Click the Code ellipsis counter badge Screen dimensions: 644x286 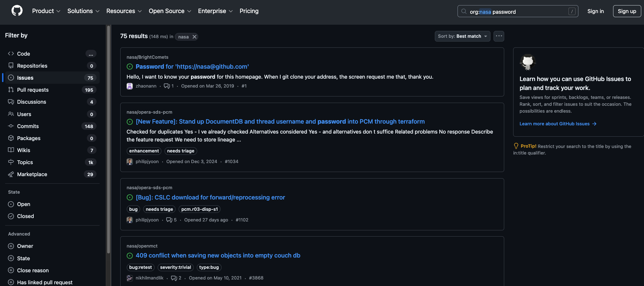pos(91,54)
